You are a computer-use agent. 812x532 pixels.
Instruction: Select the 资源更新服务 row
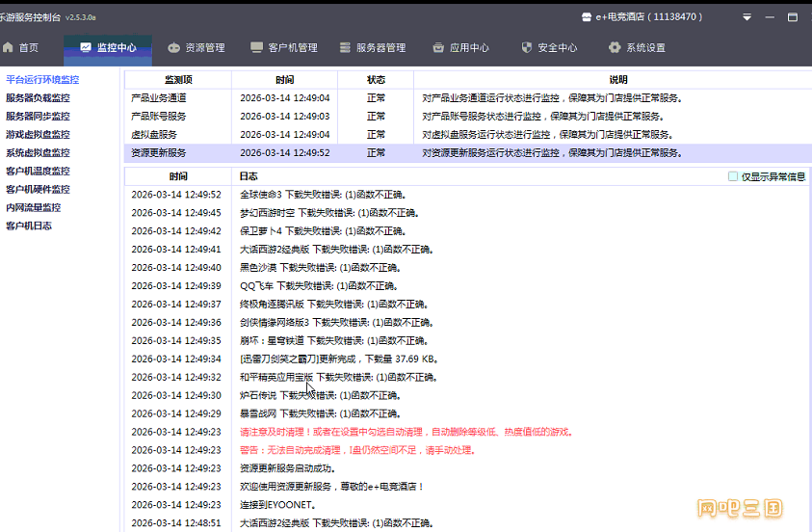pos(468,153)
